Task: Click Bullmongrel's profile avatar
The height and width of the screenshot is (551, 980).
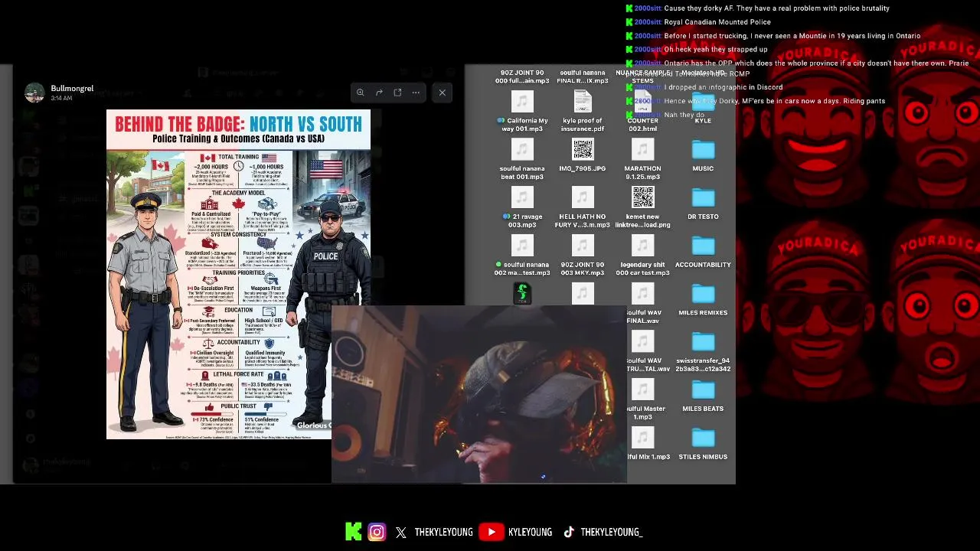Action: 34,93
